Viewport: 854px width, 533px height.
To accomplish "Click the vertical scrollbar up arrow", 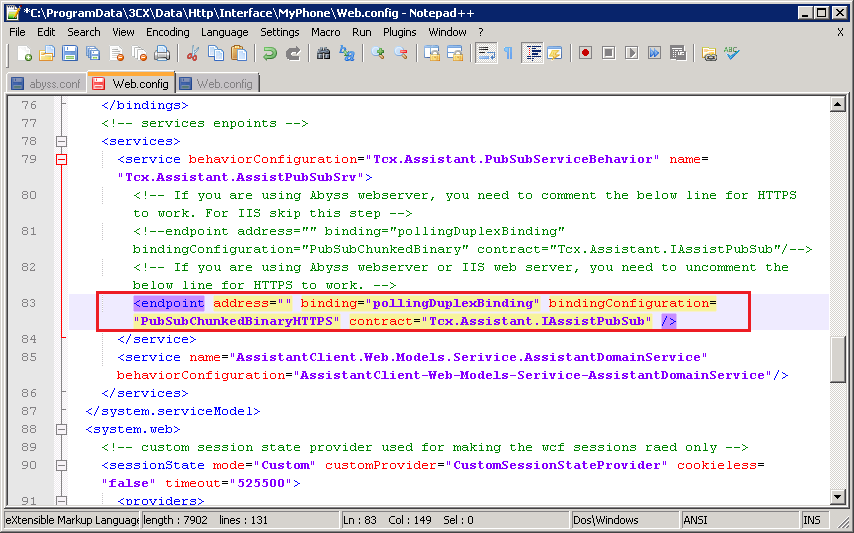I will coord(838,104).
